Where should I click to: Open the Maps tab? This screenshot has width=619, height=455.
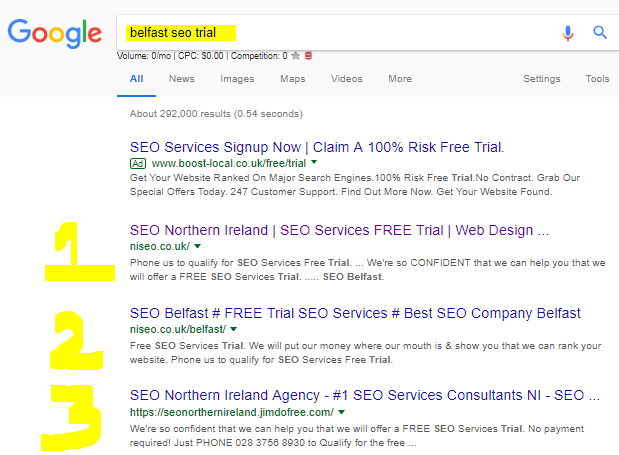pos(293,79)
